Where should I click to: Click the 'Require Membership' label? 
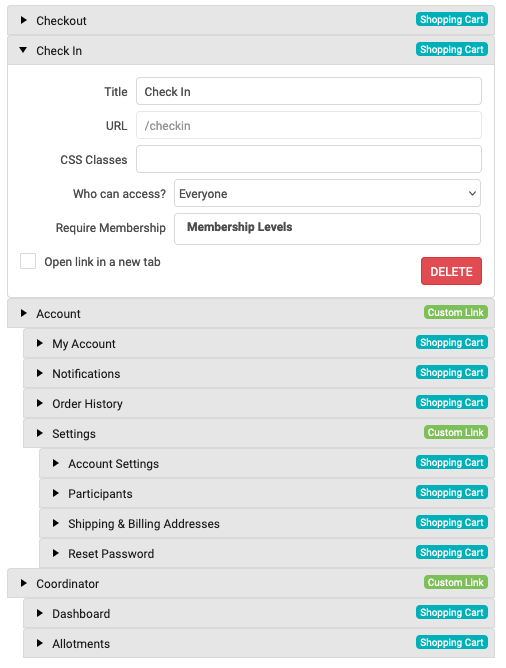point(111,228)
